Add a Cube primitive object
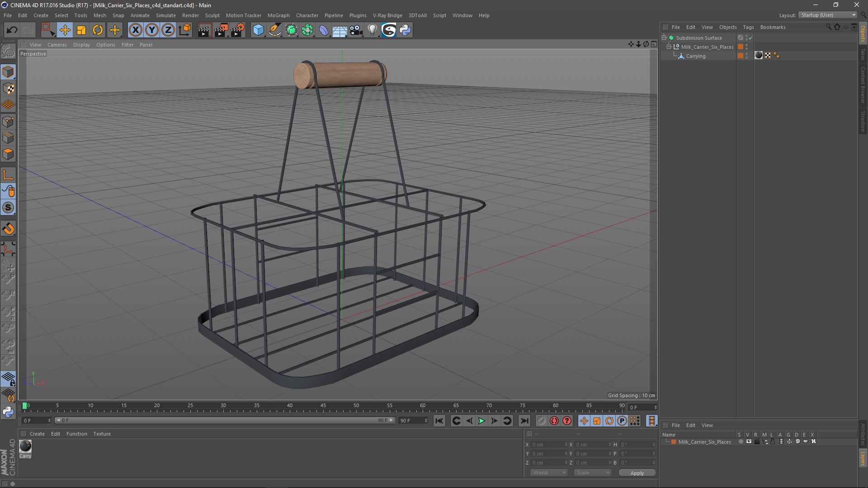Image resolution: width=868 pixels, height=488 pixels. 258,30
